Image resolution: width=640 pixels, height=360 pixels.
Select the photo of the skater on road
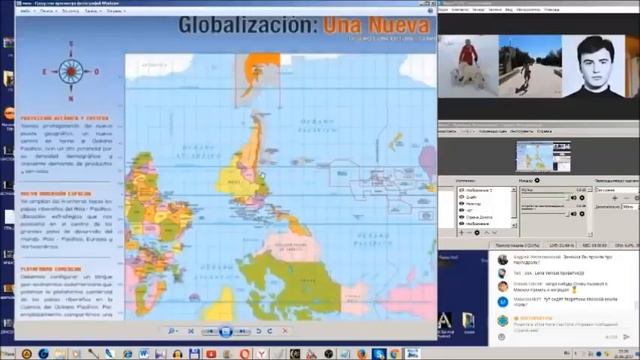(x=530, y=66)
